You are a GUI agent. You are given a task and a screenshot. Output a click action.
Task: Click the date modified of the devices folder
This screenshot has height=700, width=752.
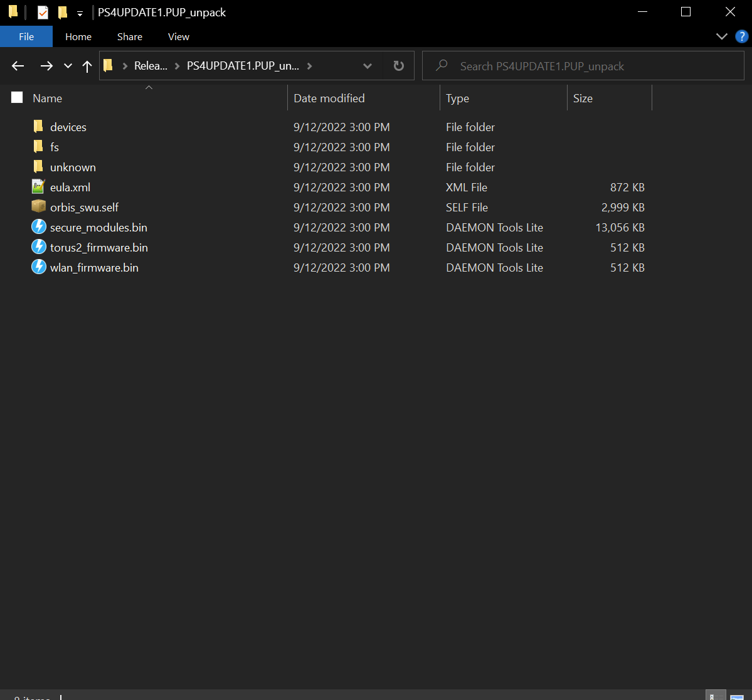click(x=341, y=127)
